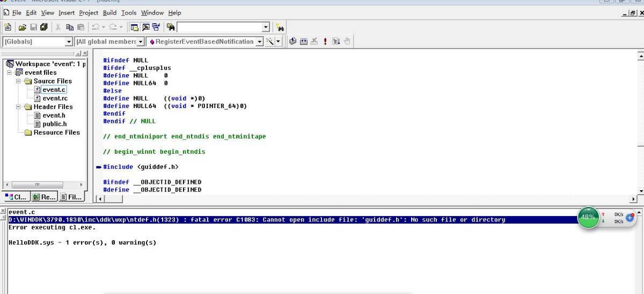644x294 pixels.
Task: Click the Compile toolbar icon
Action: coord(293,41)
